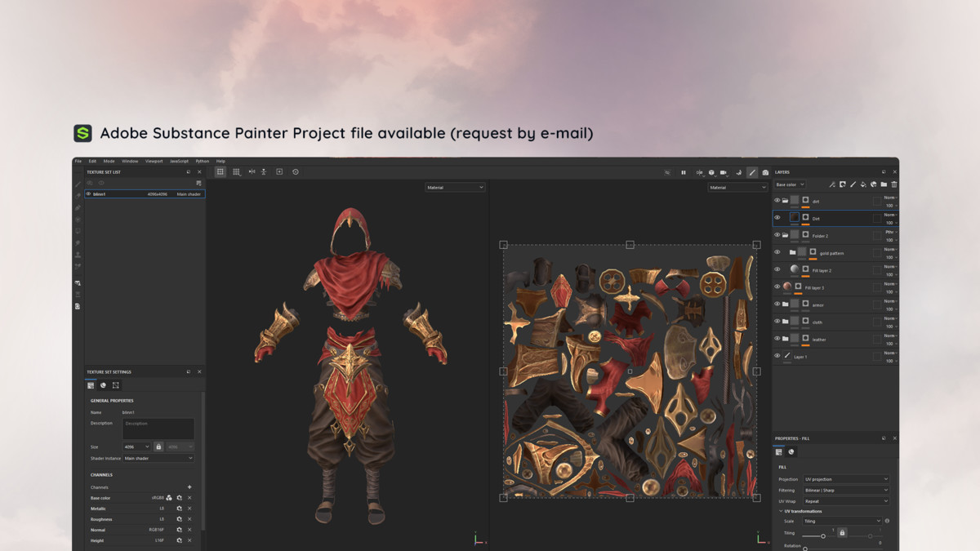
Task: Hide the blinn1 texture set
Action: click(89, 194)
